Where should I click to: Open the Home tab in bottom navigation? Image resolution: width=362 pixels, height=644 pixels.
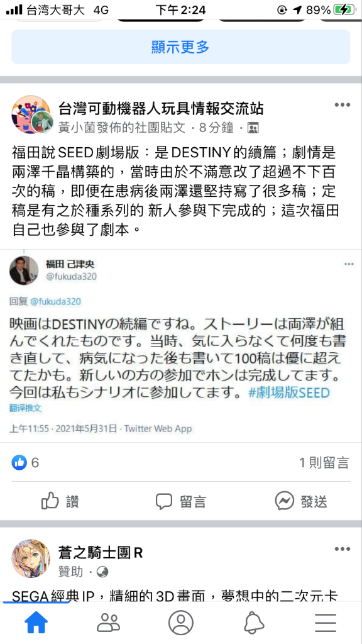[x=36, y=623]
